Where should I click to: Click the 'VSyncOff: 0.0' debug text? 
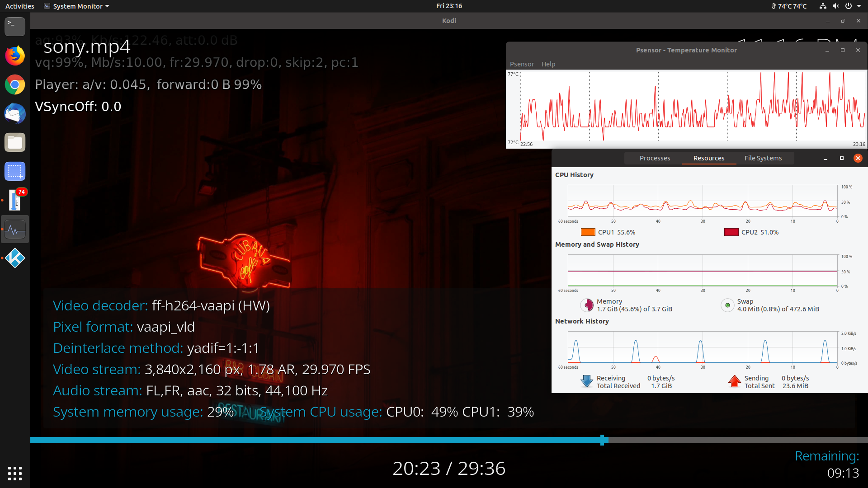point(78,107)
